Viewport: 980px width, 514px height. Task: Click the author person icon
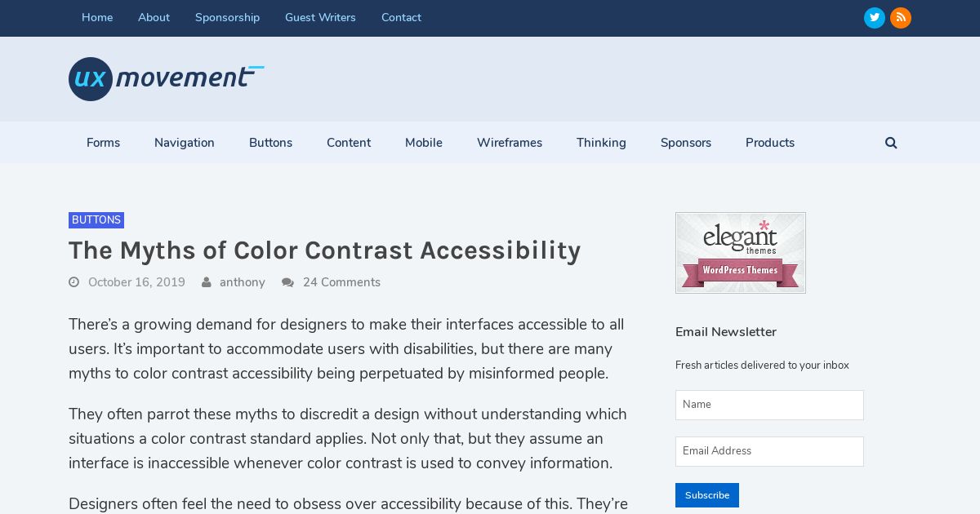click(x=207, y=282)
